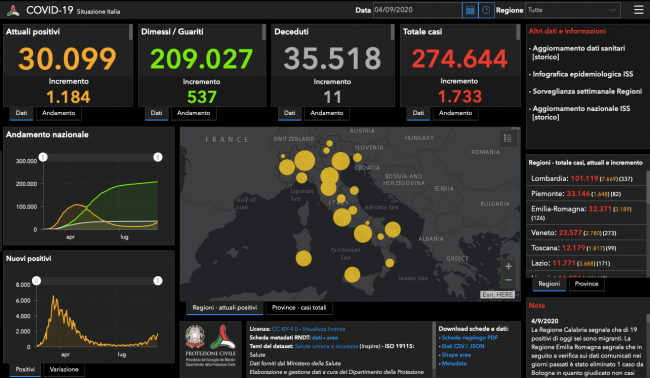The width and height of the screenshot is (650, 378).
Task: Select the Emilia-Romagna row in regions list
Action: pos(586,213)
